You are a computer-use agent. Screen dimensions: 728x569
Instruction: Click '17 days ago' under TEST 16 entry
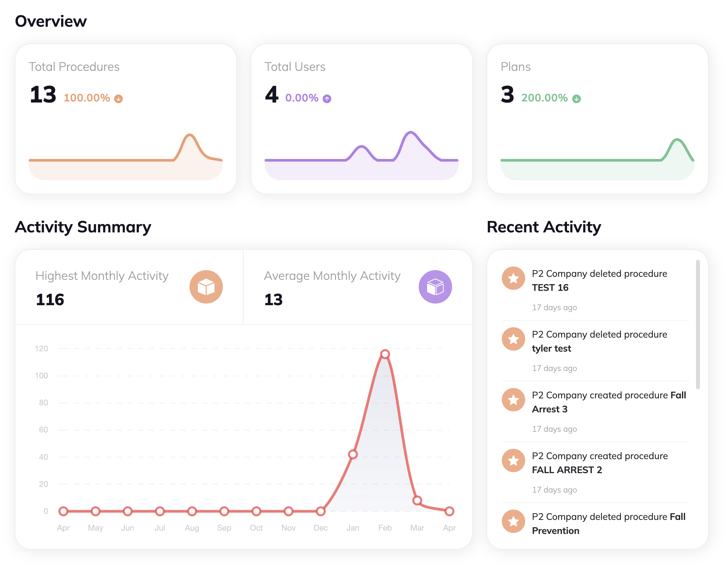click(555, 308)
